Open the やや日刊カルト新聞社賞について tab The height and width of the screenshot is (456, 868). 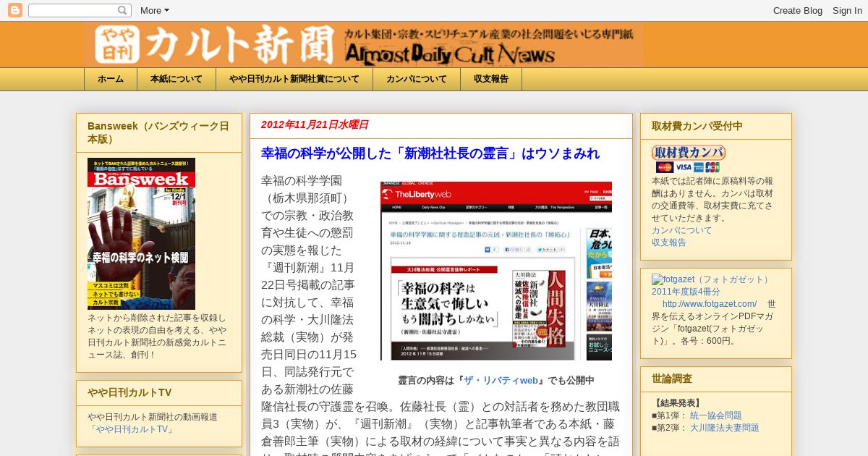pyautogui.click(x=294, y=80)
